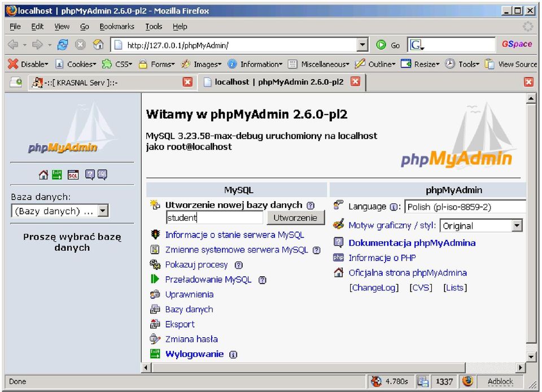Open the phpMyAdmin documentation help icon in sidebar
Screen dimensions: 542x392
[x=90, y=175]
